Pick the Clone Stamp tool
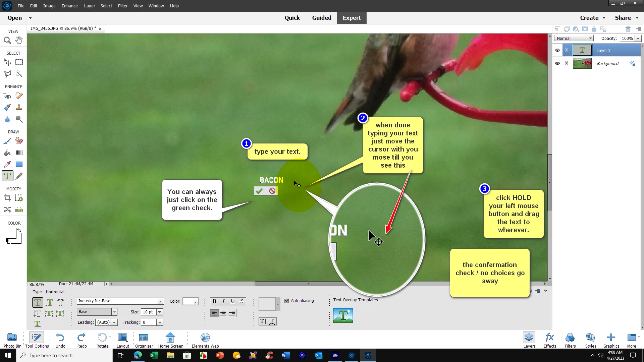The width and height of the screenshot is (644, 362). 19,108
